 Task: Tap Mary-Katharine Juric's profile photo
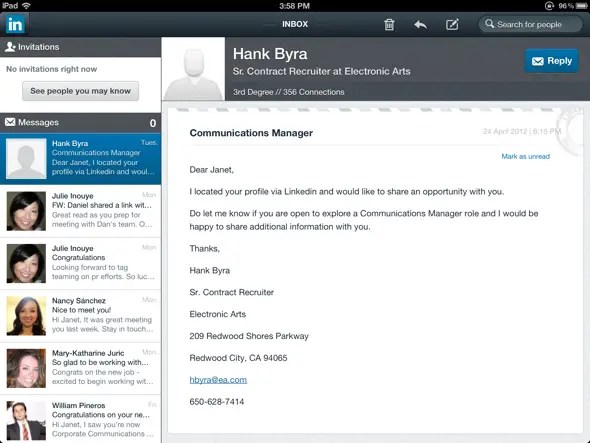(26, 368)
